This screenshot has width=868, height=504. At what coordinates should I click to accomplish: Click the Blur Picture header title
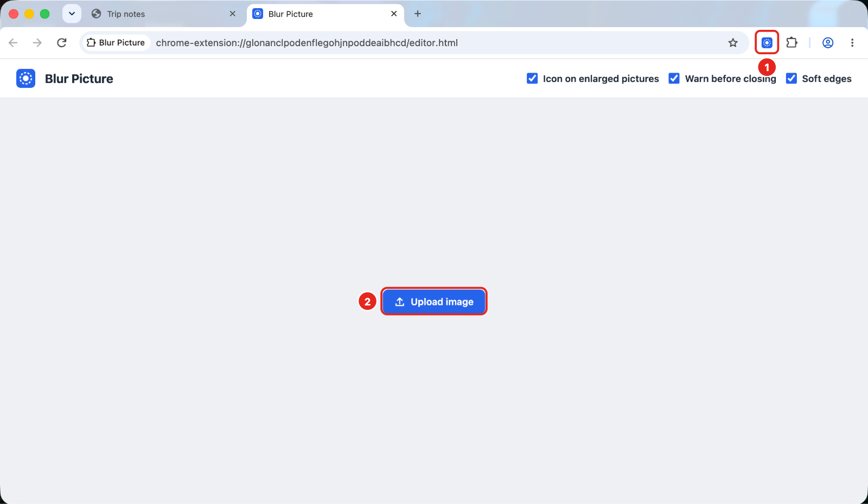tap(79, 79)
